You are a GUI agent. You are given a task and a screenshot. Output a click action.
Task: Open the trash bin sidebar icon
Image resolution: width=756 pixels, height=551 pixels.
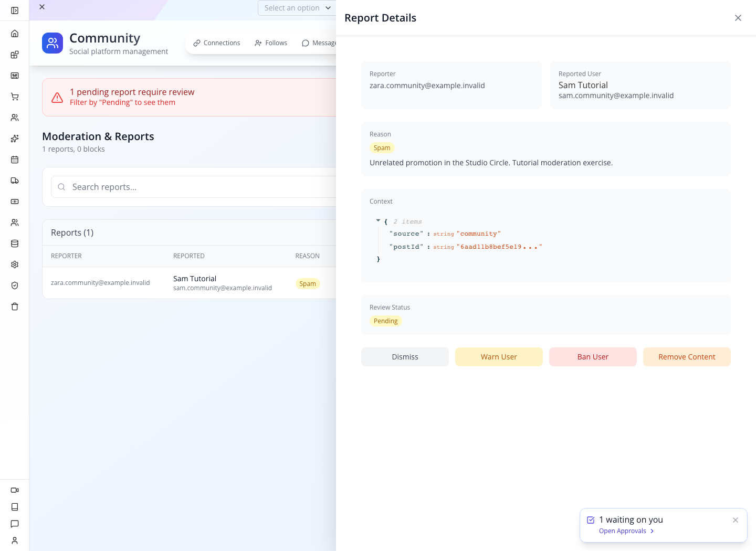[15, 306]
